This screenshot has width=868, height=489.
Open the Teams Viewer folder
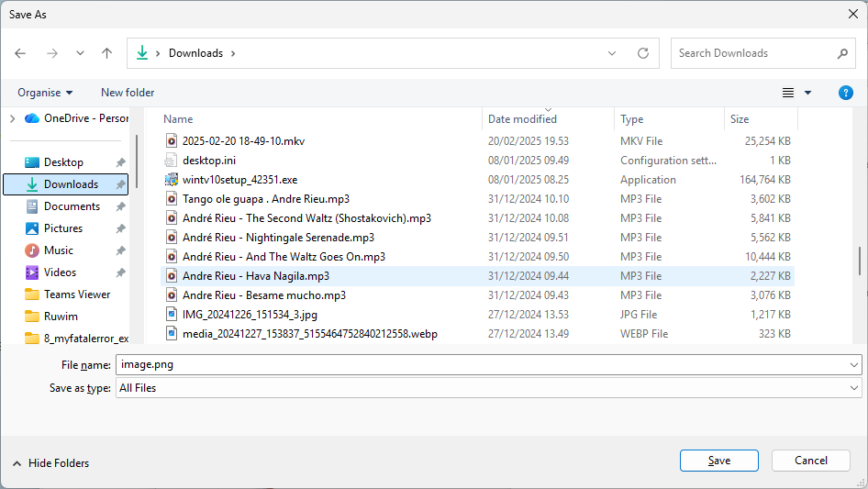click(x=77, y=295)
